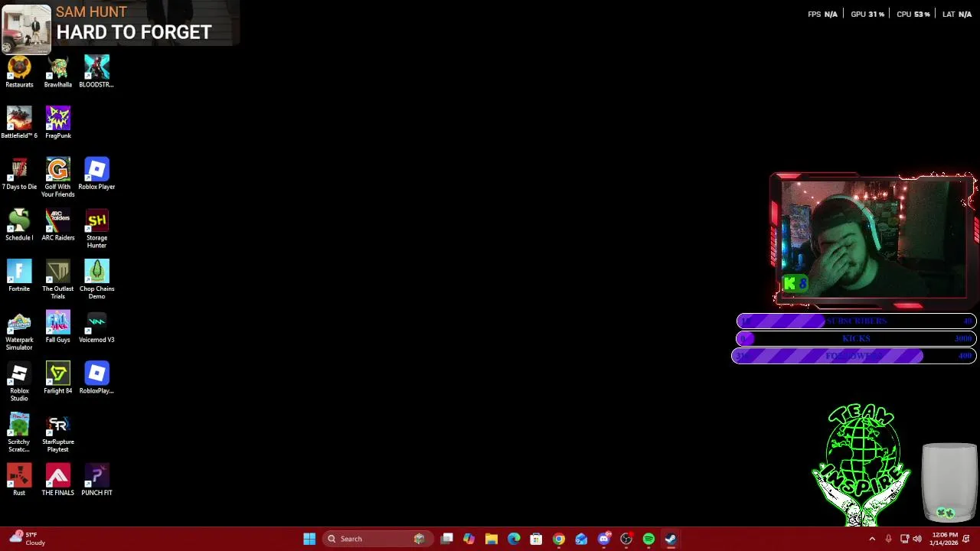
Task: Click the HARD TO FORGET song title
Action: point(134,32)
